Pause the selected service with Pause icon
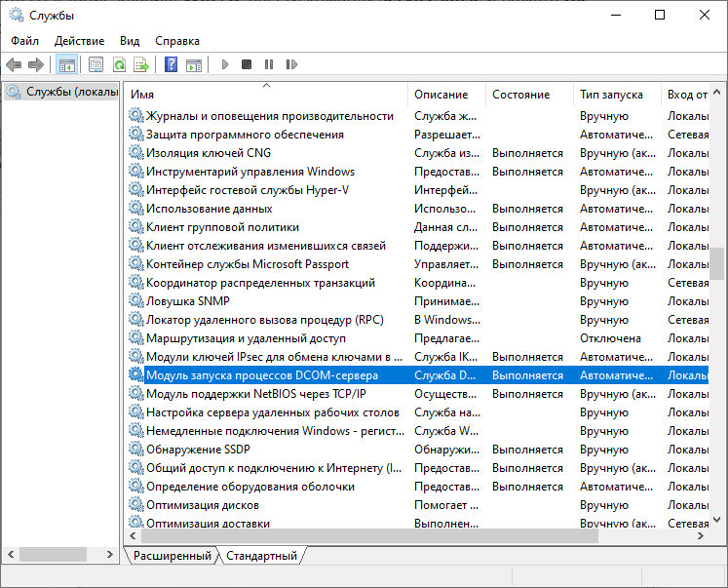 (269, 64)
